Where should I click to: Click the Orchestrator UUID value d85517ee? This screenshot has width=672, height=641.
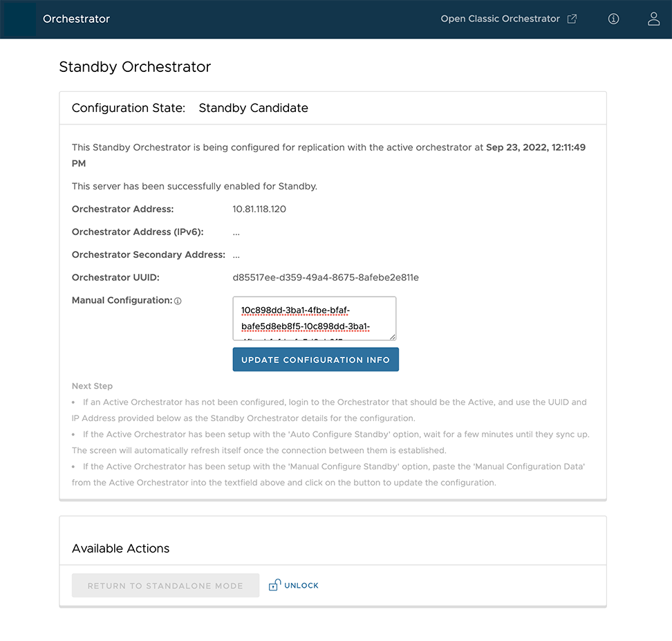[326, 277]
